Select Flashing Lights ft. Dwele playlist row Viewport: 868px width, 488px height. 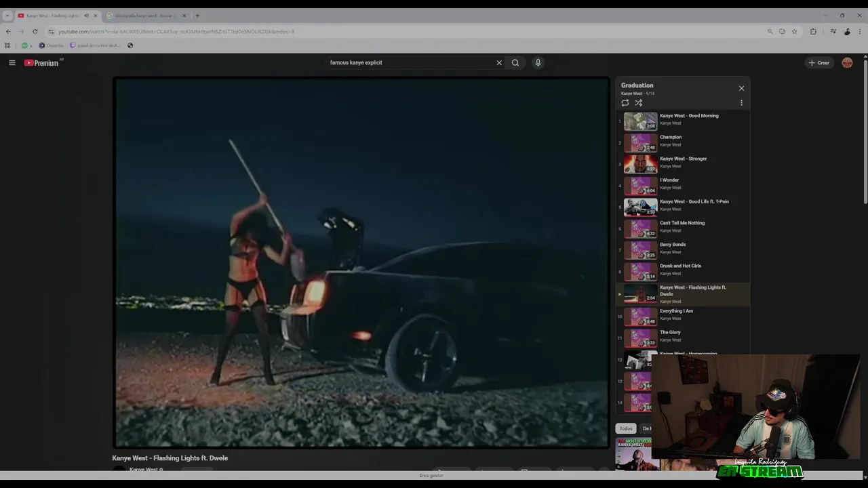[x=683, y=293]
